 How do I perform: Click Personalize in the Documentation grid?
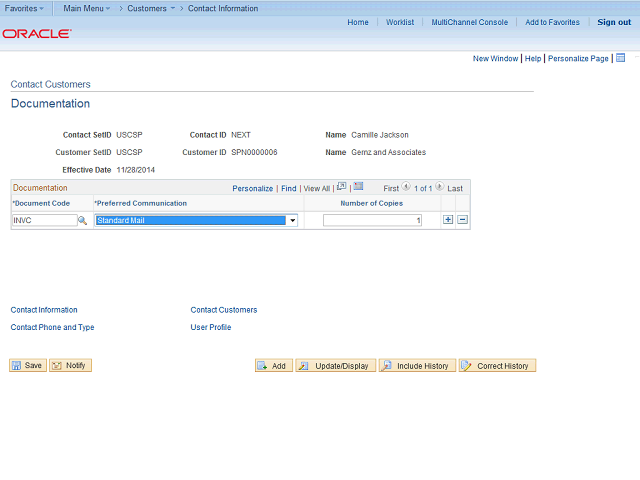253,188
